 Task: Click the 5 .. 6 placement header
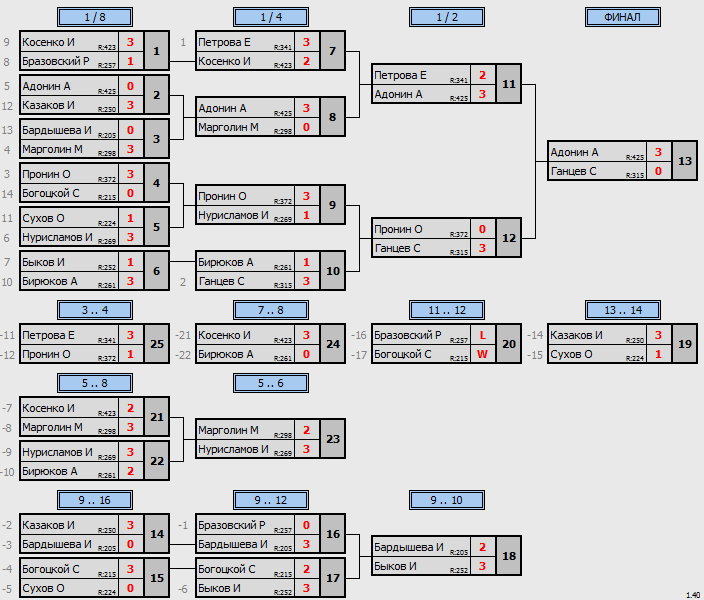(271, 383)
